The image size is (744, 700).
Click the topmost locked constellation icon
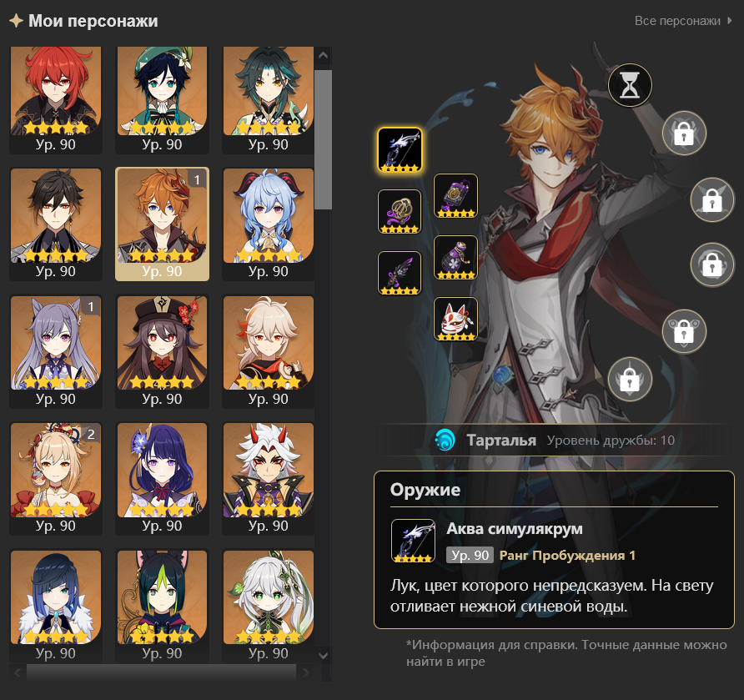[x=684, y=133]
